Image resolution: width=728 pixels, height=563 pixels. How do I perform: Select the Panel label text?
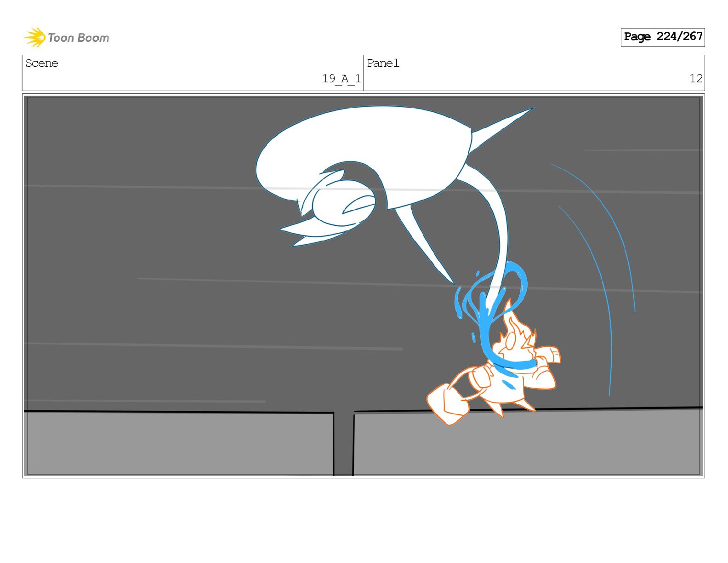click(x=383, y=63)
